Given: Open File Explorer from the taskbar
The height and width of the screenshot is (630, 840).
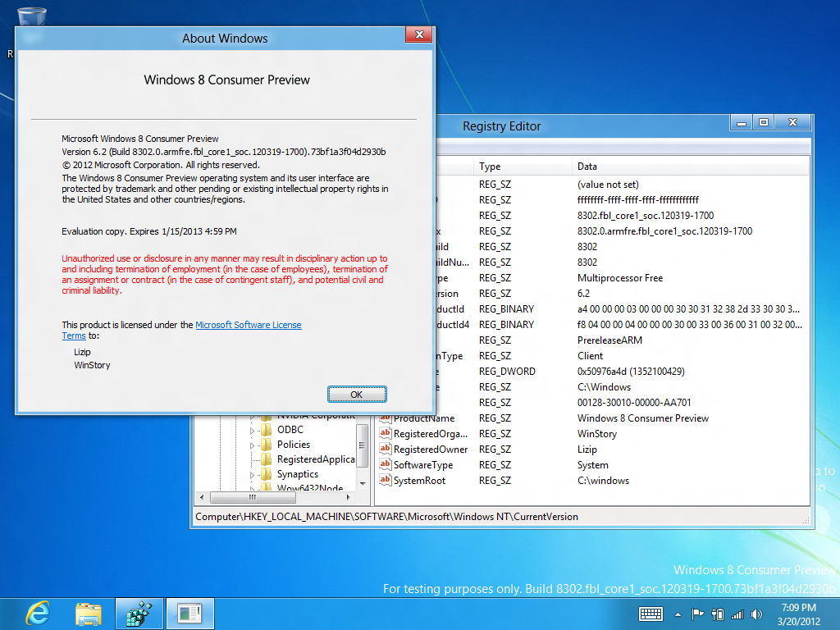Looking at the screenshot, I should [89, 613].
